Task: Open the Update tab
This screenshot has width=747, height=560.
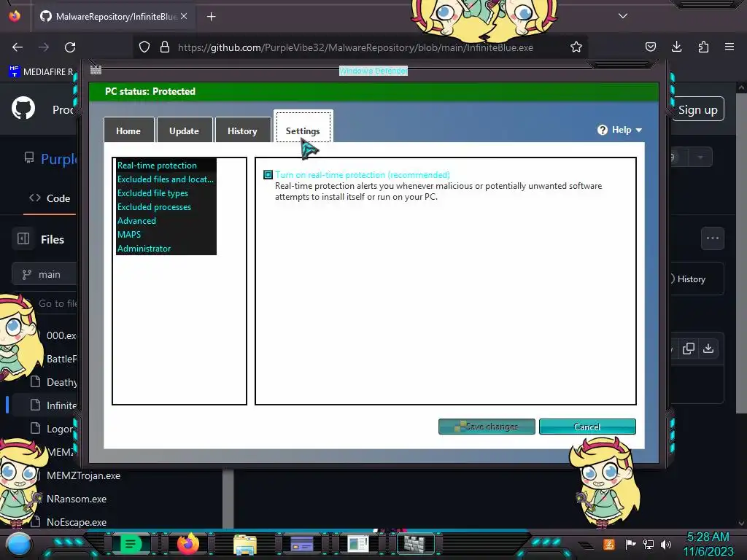Action: coord(184,130)
